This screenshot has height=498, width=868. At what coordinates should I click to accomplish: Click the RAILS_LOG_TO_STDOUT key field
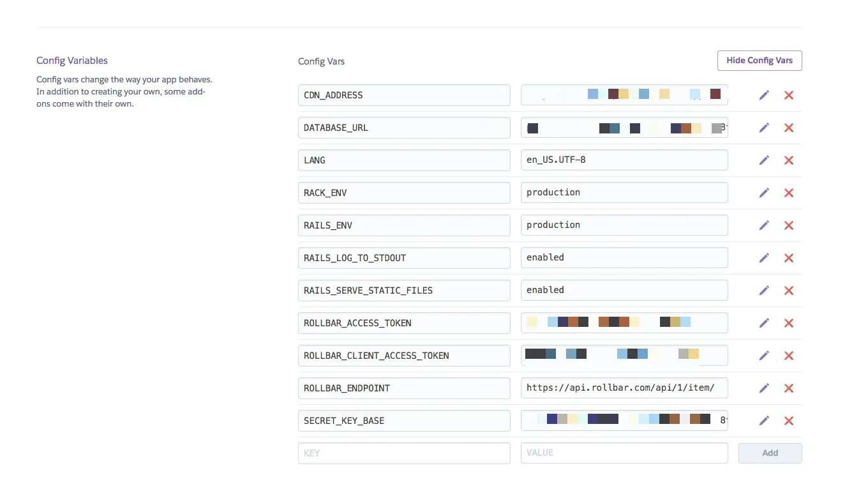pyautogui.click(x=404, y=258)
